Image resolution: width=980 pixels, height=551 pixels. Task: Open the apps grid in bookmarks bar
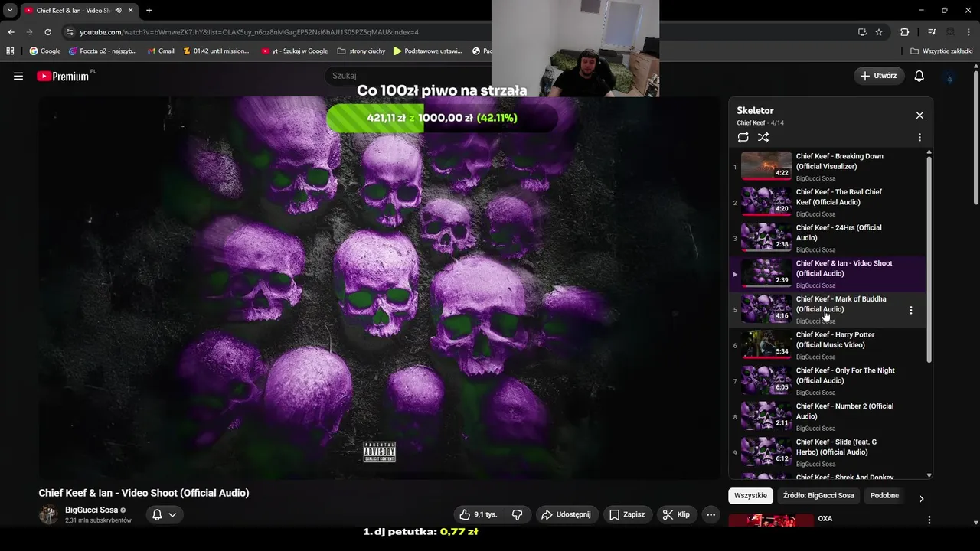(10, 51)
